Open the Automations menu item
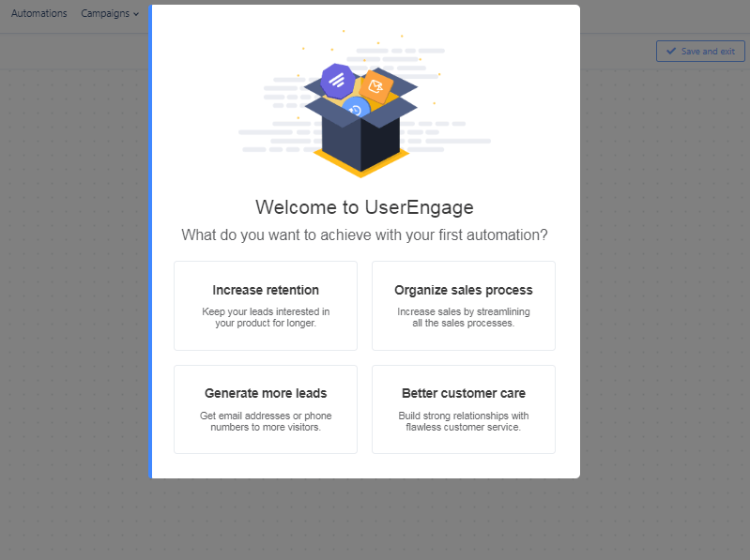The image size is (750, 560). (39, 13)
